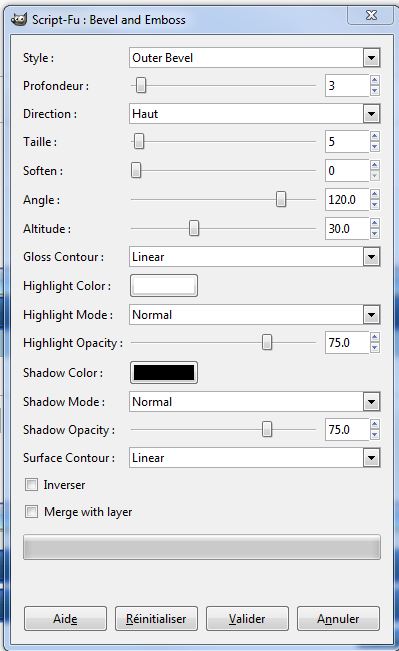Click the Altitude slider handle
Viewport: 399px width, 651px height.
194,229
